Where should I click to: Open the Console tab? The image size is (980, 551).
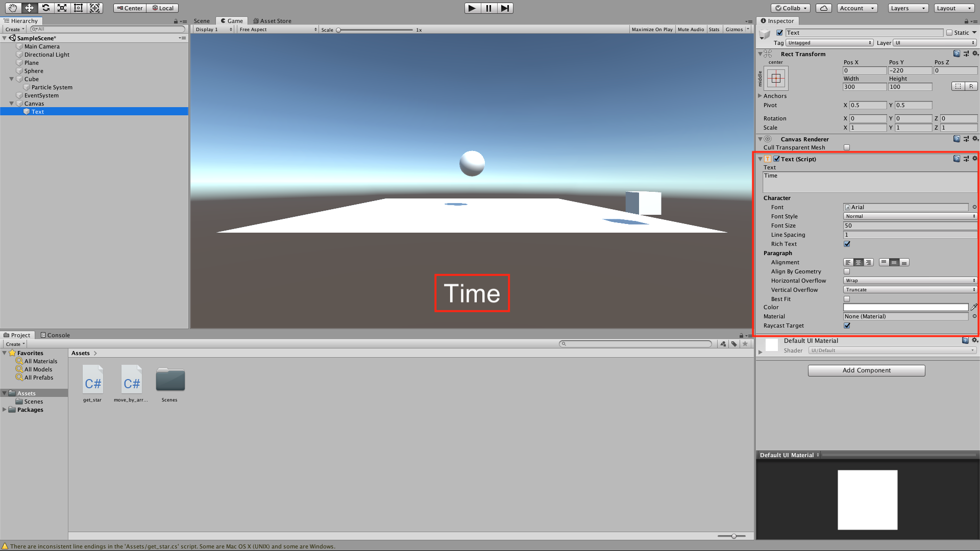(x=55, y=335)
